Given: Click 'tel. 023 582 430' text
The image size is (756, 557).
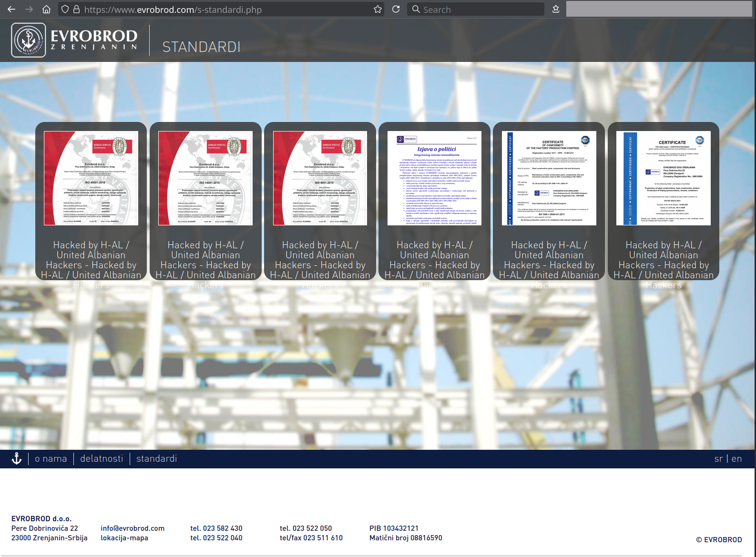Looking at the screenshot, I should (216, 528).
